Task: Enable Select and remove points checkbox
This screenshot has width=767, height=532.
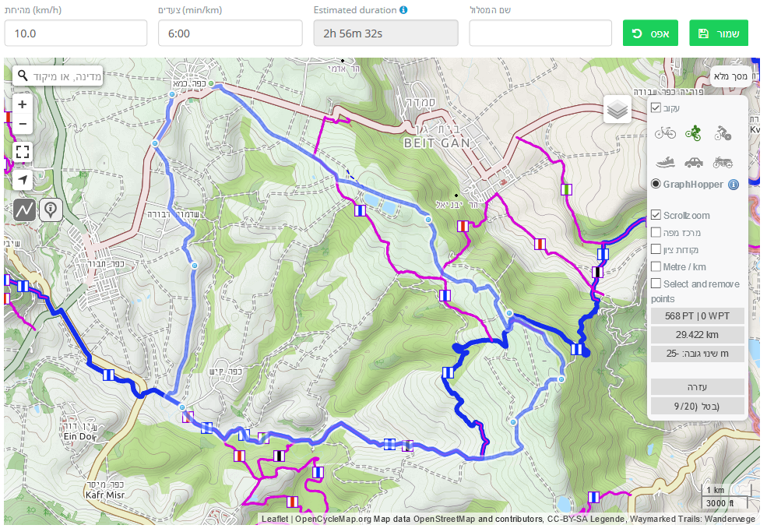Action: point(656,284)
